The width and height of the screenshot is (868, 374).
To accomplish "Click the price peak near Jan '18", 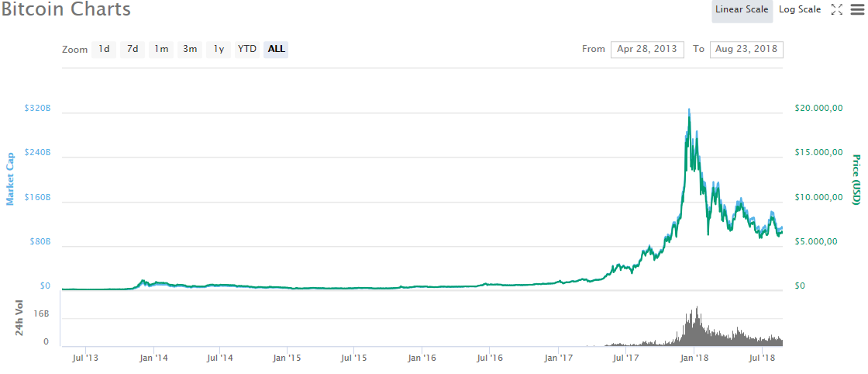I will [x=689, y=111].
